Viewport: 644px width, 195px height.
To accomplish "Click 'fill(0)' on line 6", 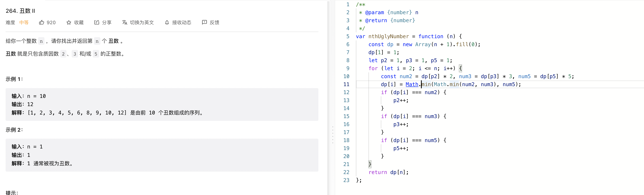I will tap(467, 44).
